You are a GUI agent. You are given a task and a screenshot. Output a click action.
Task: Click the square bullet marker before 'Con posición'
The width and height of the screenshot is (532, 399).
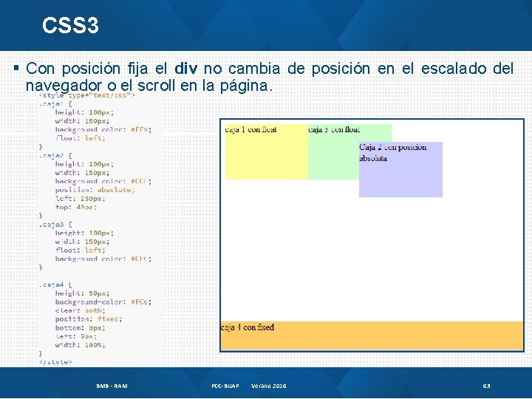16,68
